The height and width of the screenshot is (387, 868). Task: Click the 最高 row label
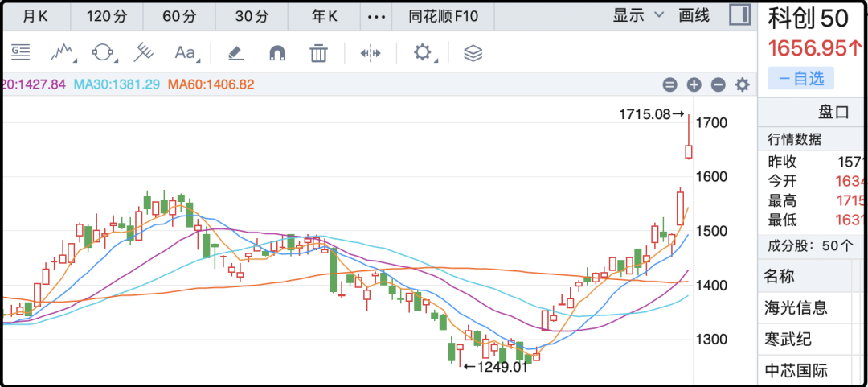[x=783, y=200]
